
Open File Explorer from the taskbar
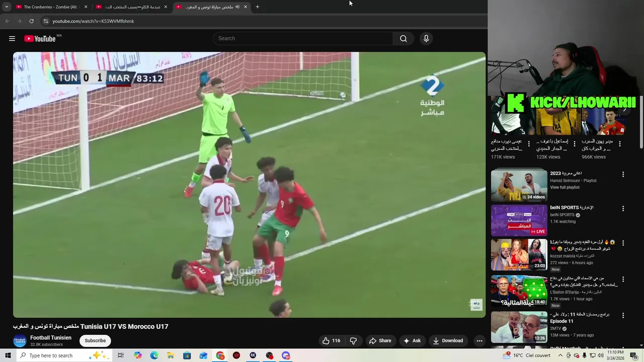coord(171,355)
